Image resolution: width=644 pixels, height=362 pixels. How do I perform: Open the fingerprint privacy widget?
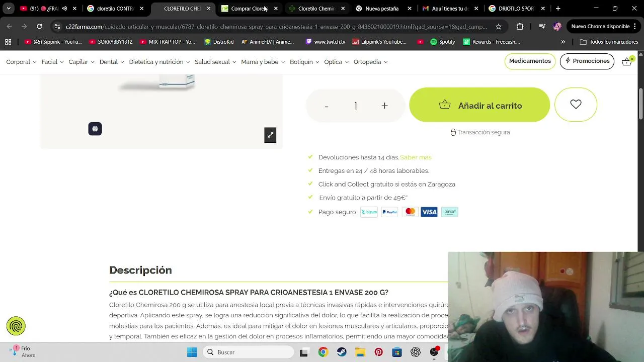[16, 326]
